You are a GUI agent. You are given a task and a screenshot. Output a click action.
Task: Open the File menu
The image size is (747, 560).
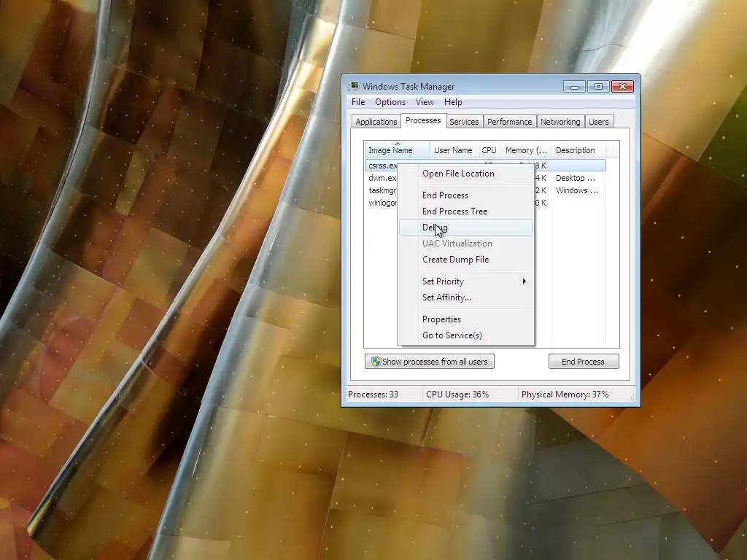pos(357,102)
